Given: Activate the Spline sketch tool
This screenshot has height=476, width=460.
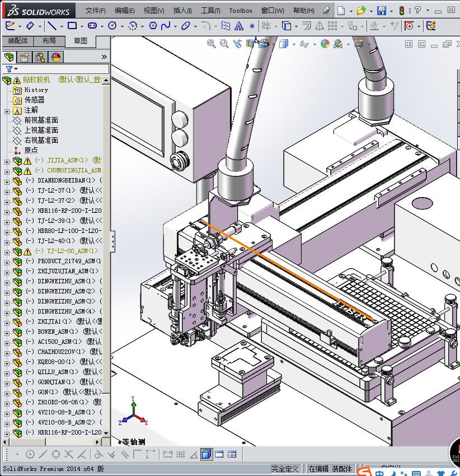Looking at the screenshot, I should coord(166,26).
